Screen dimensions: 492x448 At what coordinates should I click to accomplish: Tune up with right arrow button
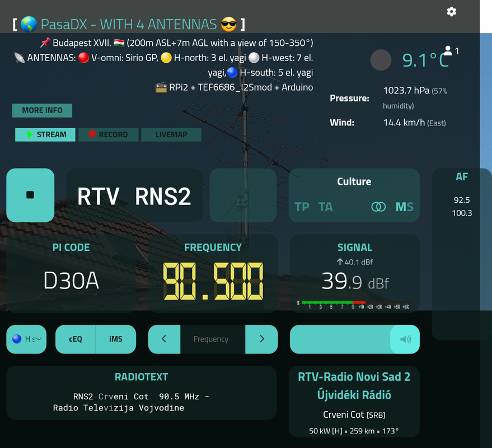click(262, 339)
